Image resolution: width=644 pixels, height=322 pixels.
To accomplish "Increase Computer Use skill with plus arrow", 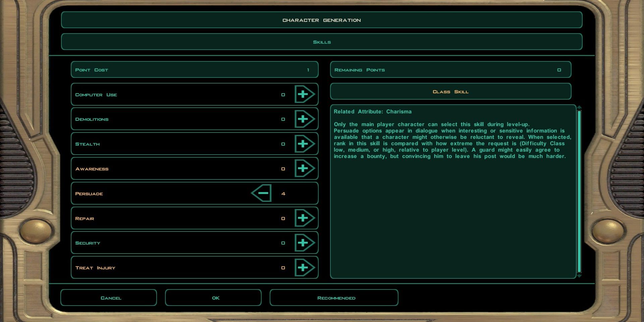I will pos(305,94).
